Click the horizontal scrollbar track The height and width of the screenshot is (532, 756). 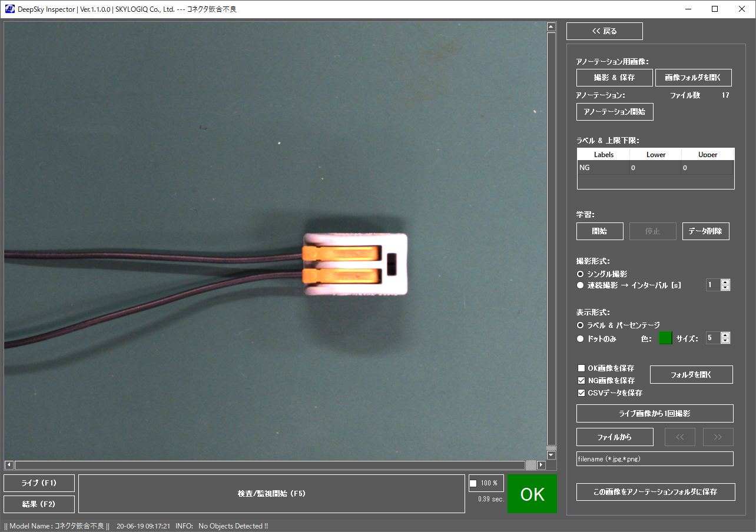click(x=270, y=465)
